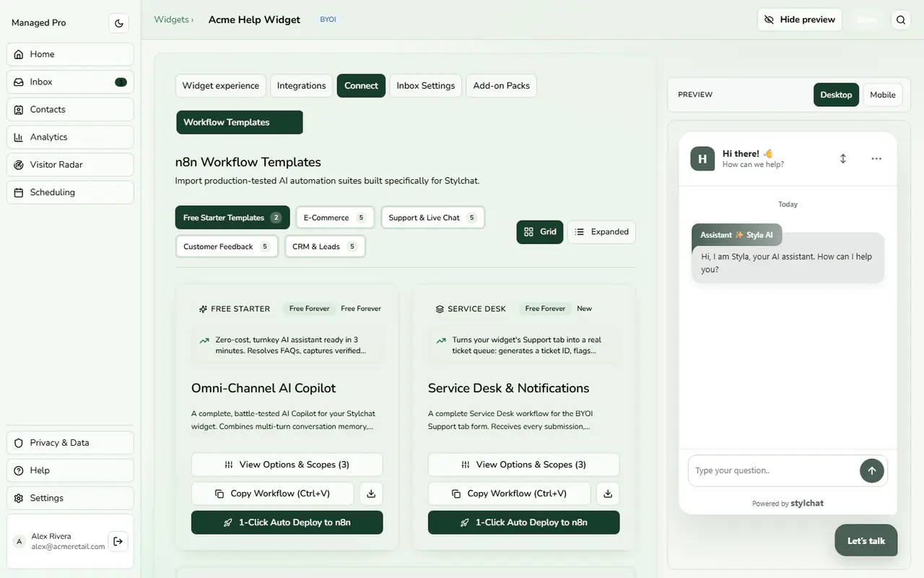The image size is (924, 578).
Task: Select the Desktop preview mode
Action: (837, 95)
